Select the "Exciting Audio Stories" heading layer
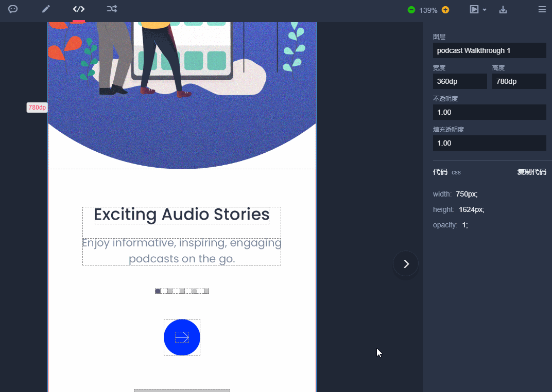 pos(182,215)
